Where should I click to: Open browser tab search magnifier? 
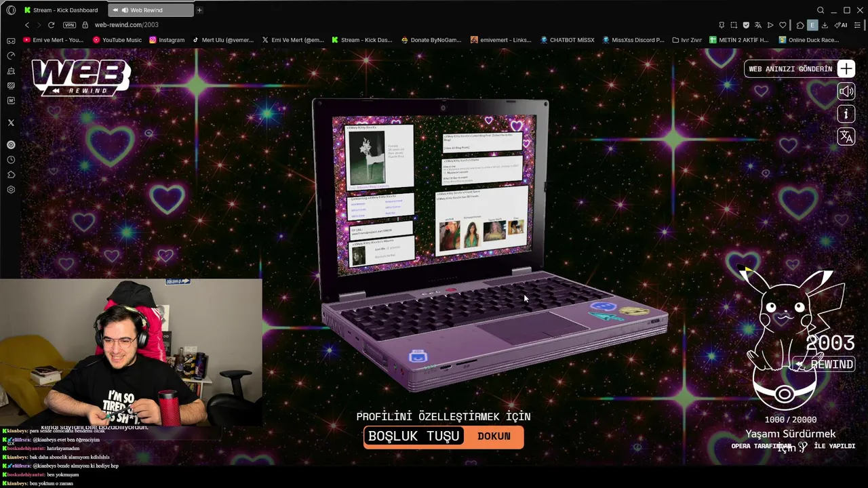[x=821, y=10]
